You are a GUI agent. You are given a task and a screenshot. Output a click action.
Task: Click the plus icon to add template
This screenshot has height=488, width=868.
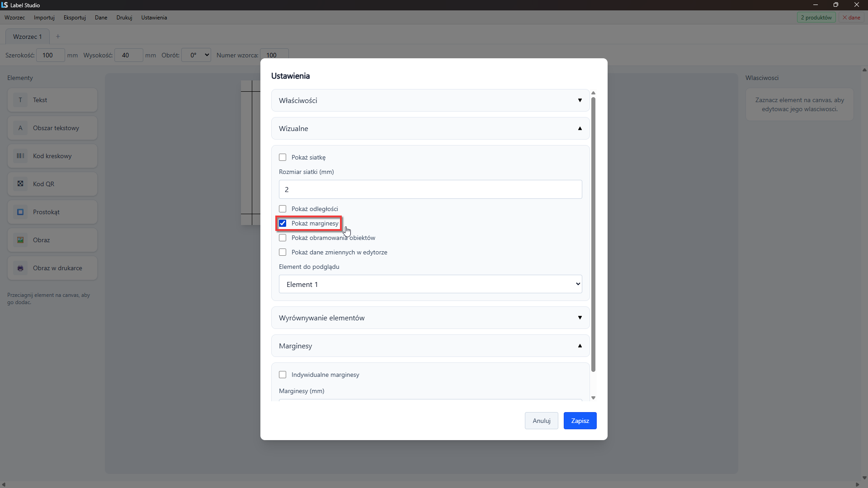58,37
